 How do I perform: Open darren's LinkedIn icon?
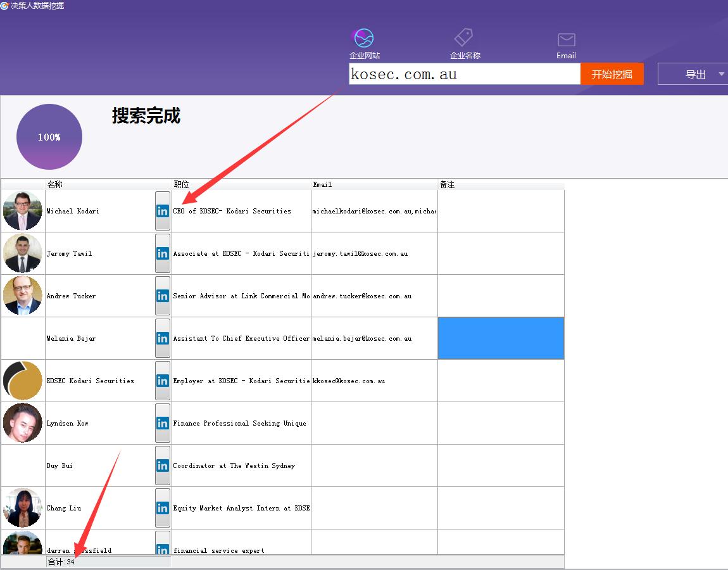[x=163, y=543]
